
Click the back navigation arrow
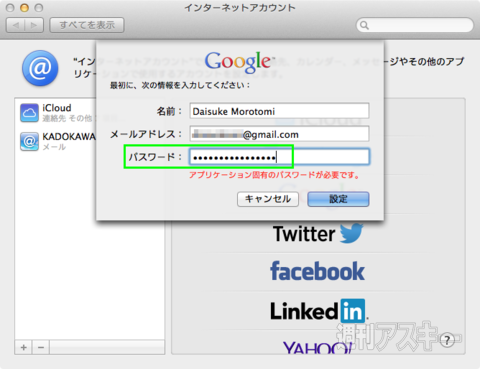click(16, 25)
